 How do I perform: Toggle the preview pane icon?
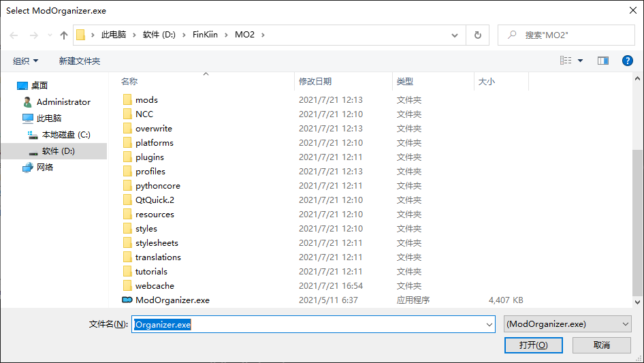[x=603, y=61]
